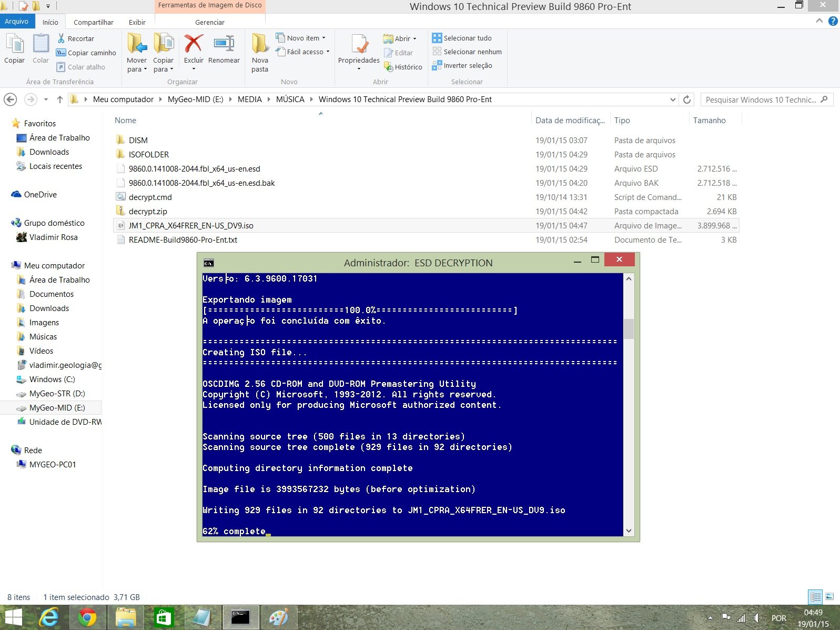The width and height of the screenshot is (840, 630).
Task: Click Selecionar nenhum
Action: 467,52
